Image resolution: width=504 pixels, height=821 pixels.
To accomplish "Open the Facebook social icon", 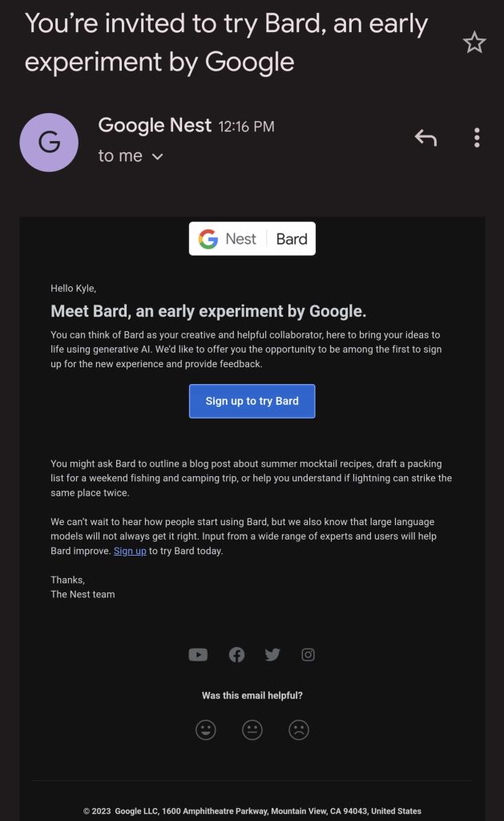I will tap(236, 655).
